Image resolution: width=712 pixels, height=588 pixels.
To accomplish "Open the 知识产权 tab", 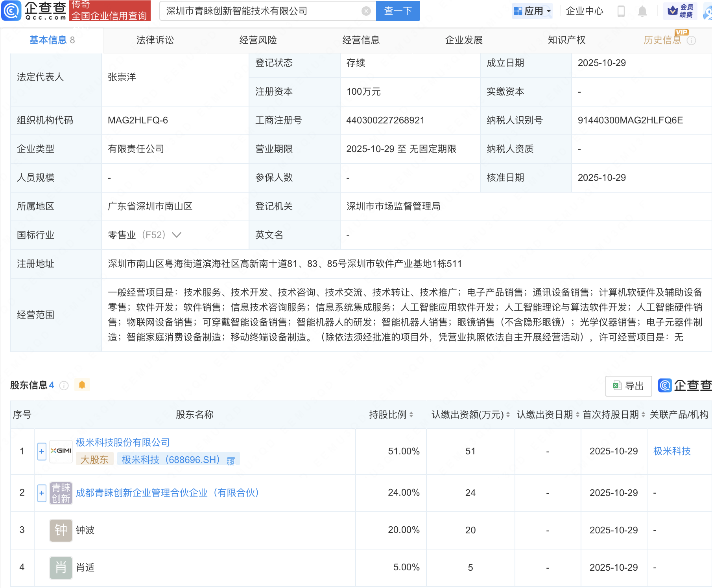I will click(x=566, y=40).
